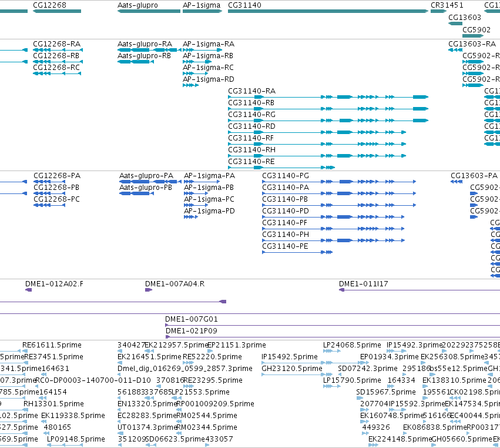Select the CG31140-PD protein label
This screenshot has height=448, width=500.
click(286, 211)
